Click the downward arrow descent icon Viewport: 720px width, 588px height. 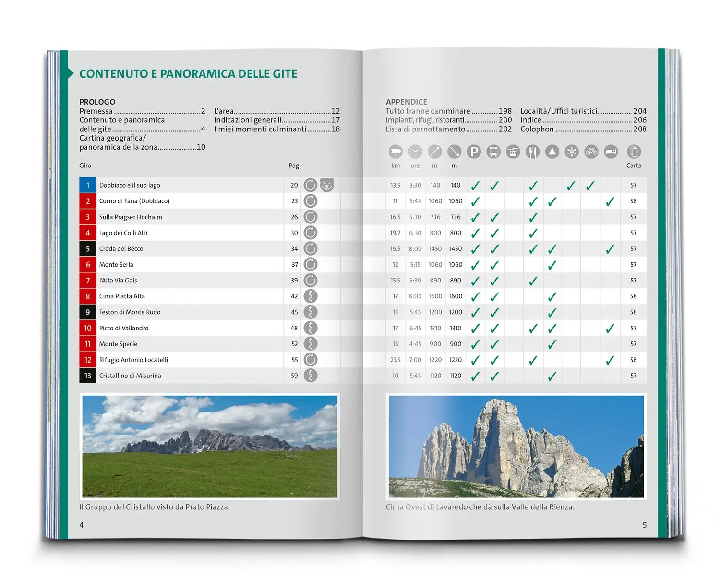(454, 152)
